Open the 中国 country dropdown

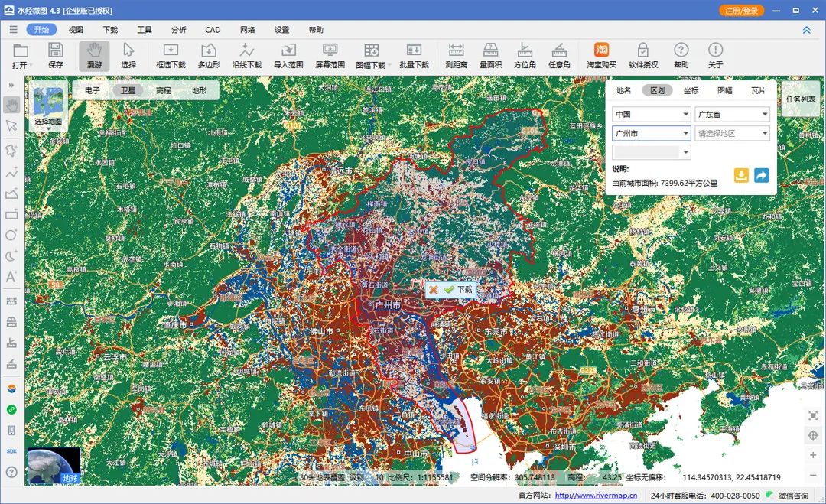(x=651, y=114)
